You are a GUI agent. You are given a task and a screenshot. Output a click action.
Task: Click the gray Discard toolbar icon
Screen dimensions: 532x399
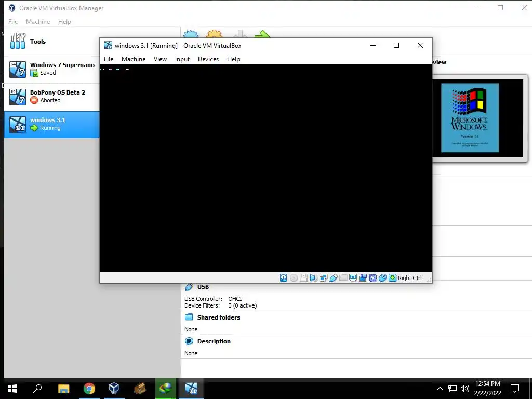(x=240, y=34)
